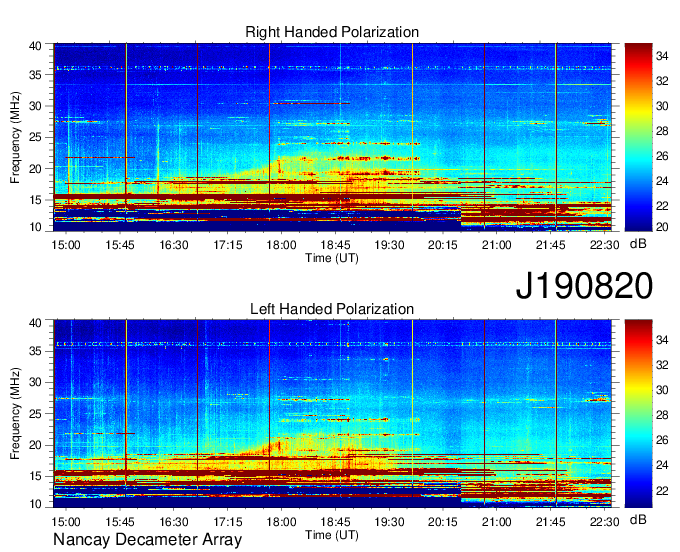The height and width of the screenshot is (552, 680).
Task: Click the 15 MHz tick on left-handed frequency axis
Action: pyautogui.click(x=35, y=476)
